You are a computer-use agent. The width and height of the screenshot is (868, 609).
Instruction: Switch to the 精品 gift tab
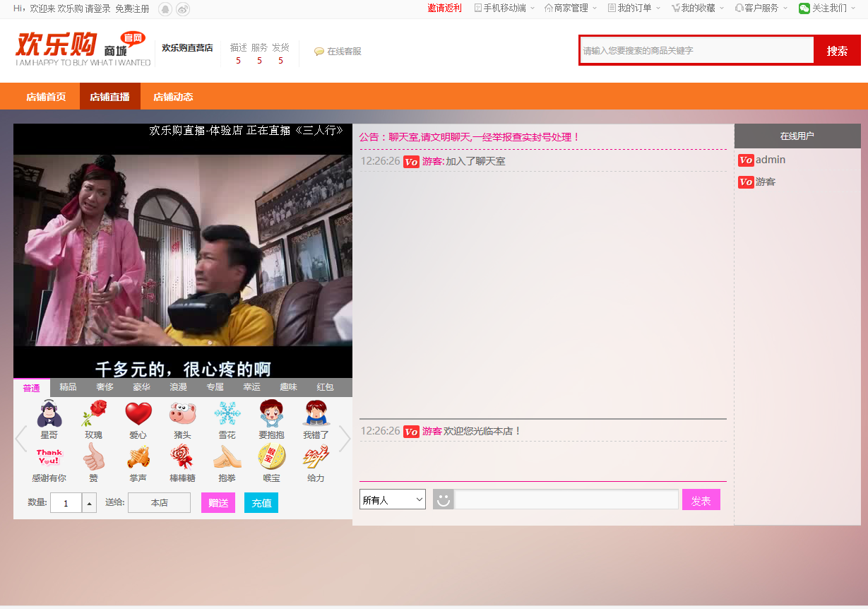pos(69,387)
